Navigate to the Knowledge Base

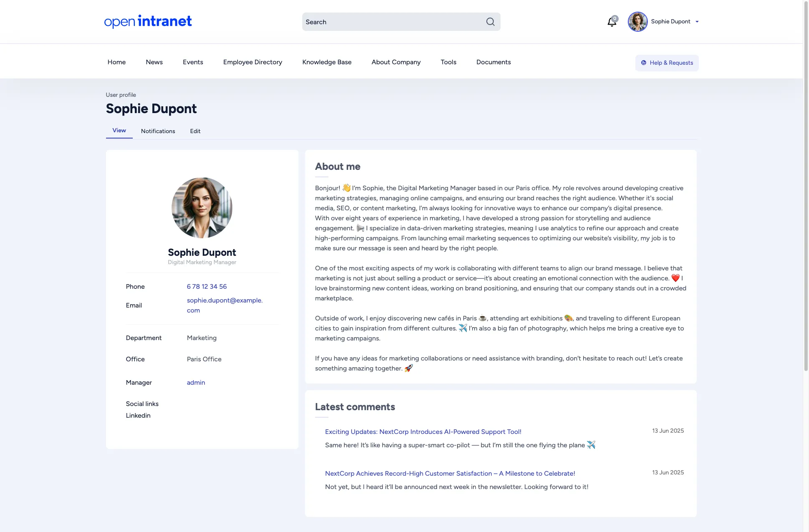pos(327,62)
